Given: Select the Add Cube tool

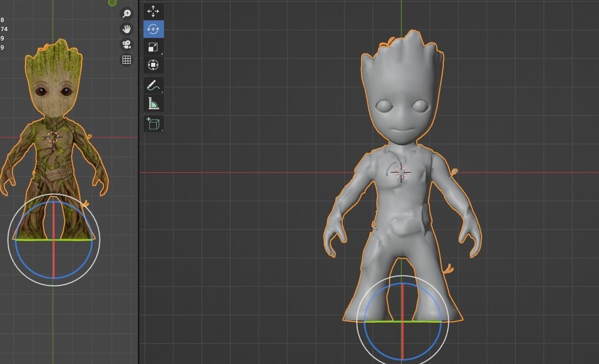Looking at the screenshot, I should 153,124.
